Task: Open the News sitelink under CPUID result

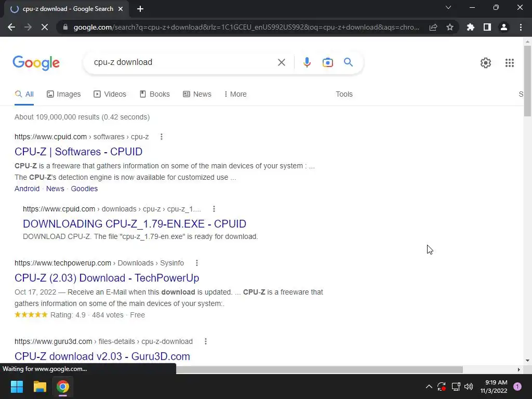Action: 55,189
